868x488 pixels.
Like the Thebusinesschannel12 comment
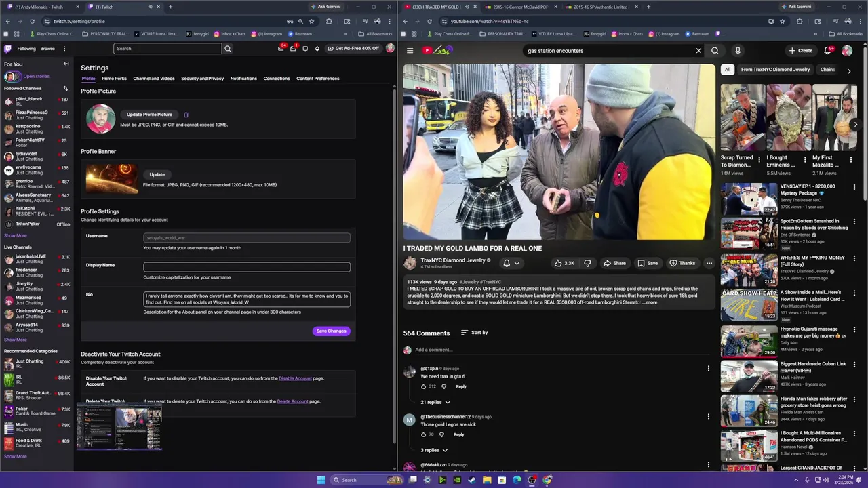424,434
